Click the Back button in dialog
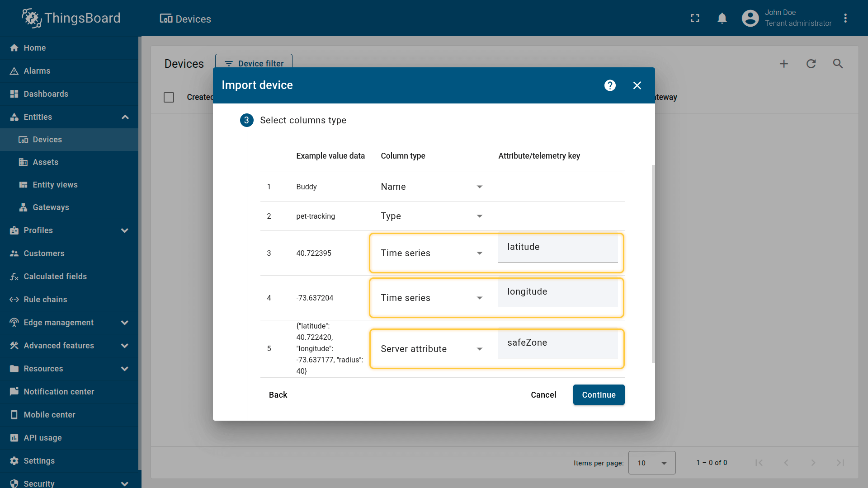This screenshot has height=488, width=868. pyautogui.click(x=278, y=395)
